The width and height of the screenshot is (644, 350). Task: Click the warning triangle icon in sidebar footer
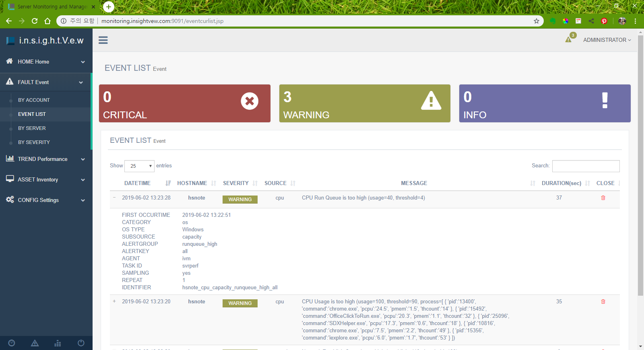[35, 343]
